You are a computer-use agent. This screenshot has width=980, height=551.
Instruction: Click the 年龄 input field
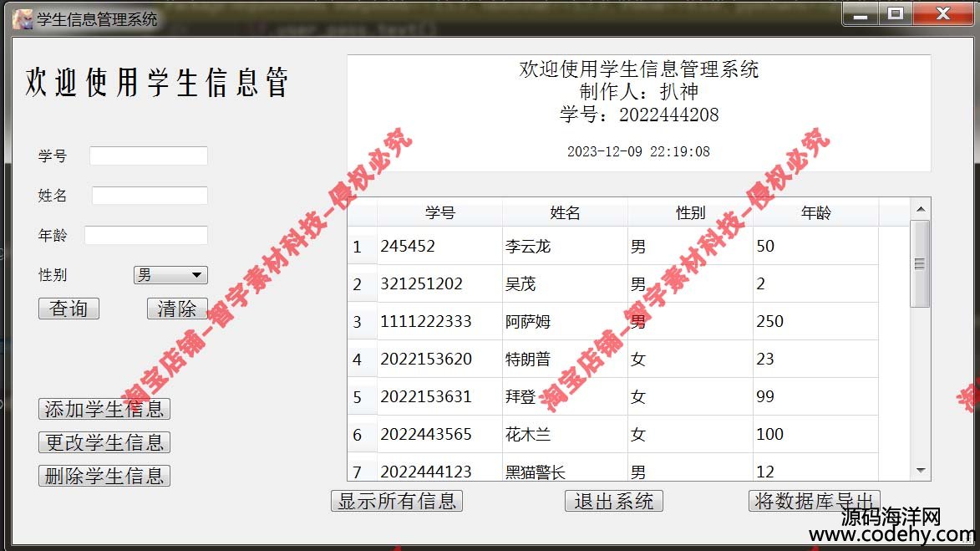click(x=146, y=235)
